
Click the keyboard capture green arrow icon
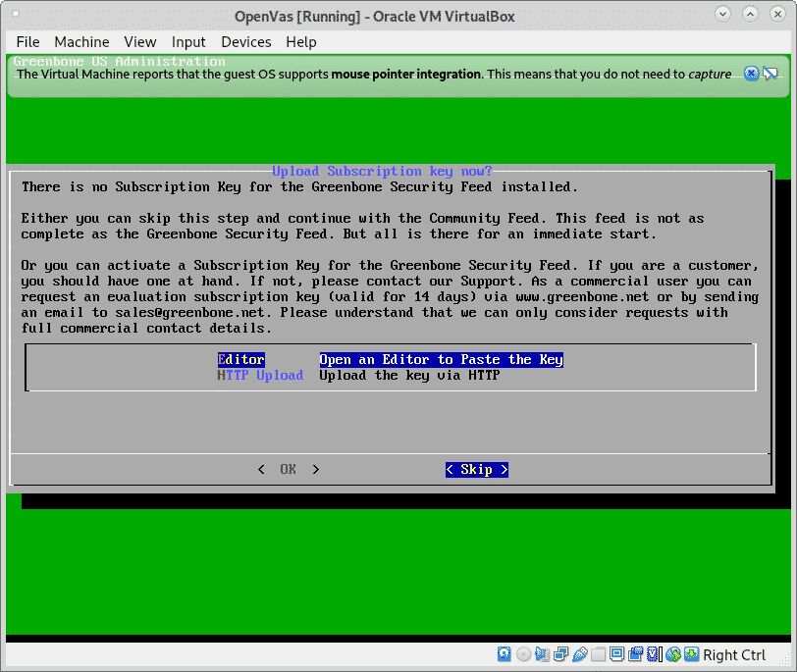pos(691,654)
